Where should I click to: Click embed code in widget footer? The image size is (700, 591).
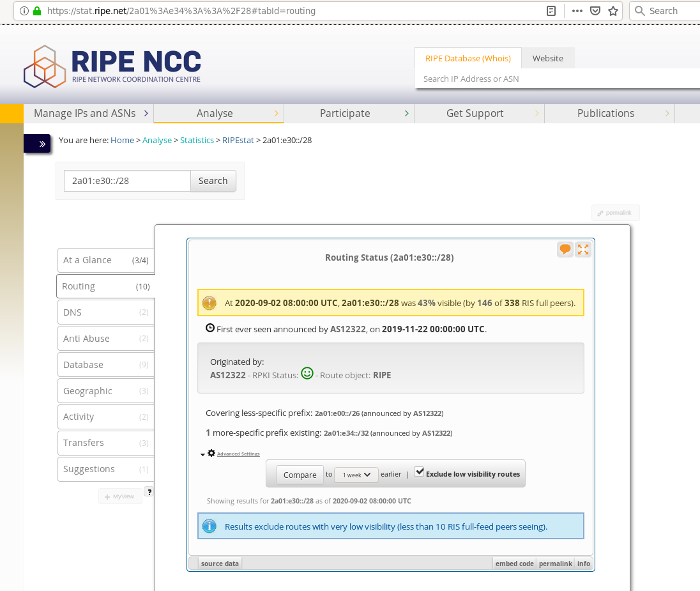pos(514,564)
